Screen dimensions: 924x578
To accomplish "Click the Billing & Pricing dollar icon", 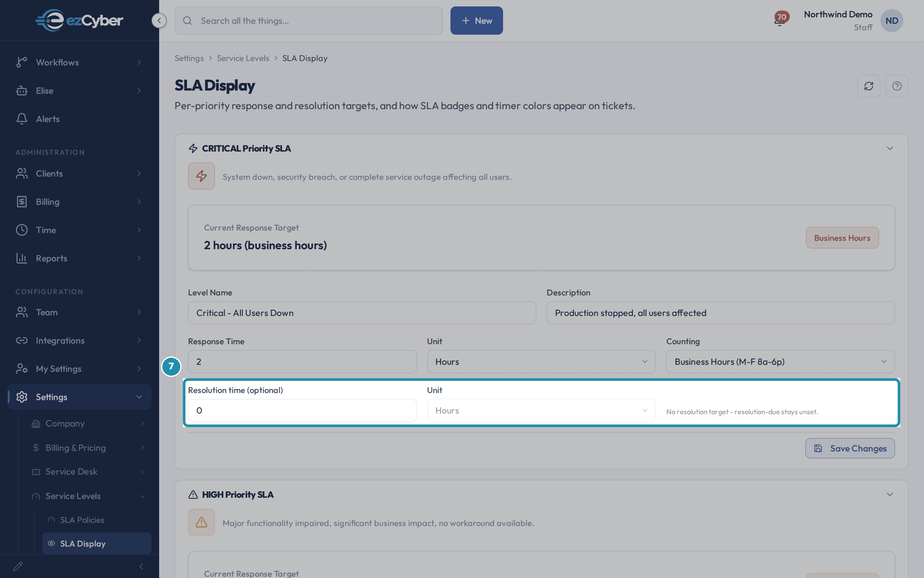I will [x=36, y=448].
